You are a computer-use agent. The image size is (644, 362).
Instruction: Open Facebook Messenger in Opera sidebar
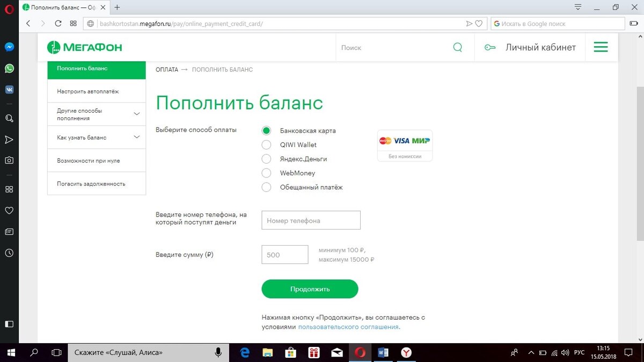click(x=9, y=47)
